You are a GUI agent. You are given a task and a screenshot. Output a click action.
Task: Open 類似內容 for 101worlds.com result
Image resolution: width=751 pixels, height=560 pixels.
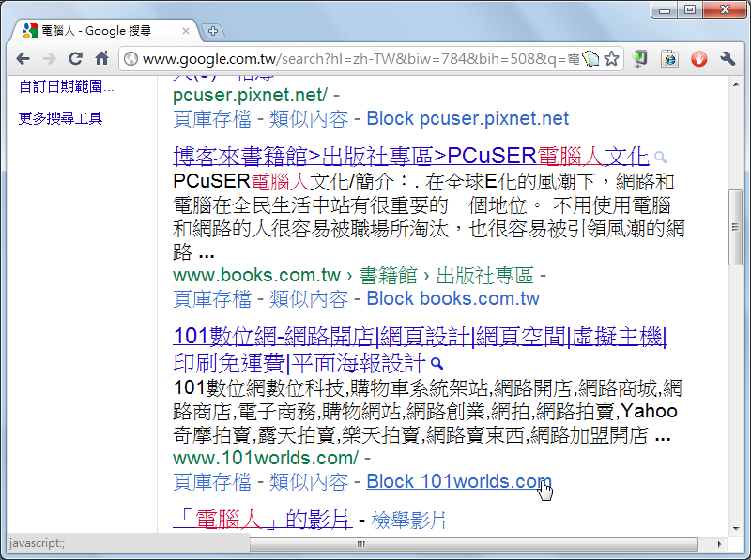(x=309, y=482)
